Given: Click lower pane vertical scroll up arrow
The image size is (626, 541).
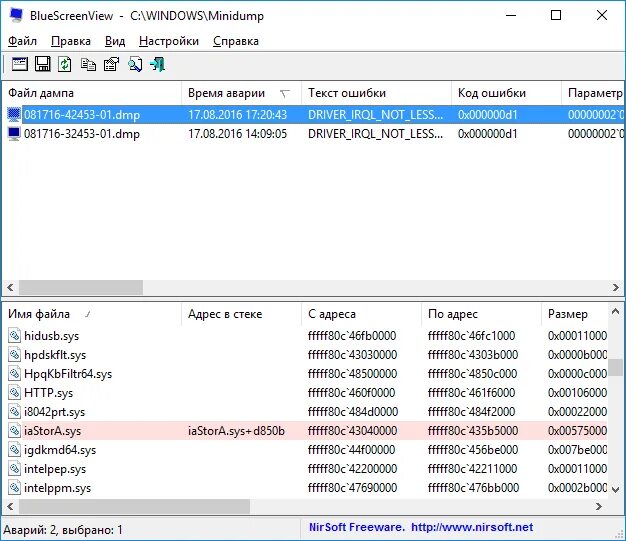Looking at the screenshot, I should (x=615, y=311).
